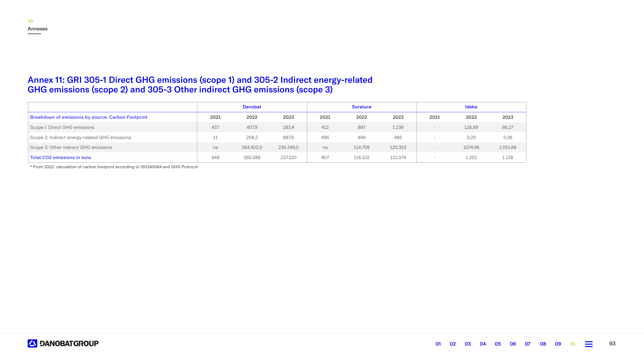Click the ISO140064 footnote below the table
644x362 pixels.
point(114,167)
